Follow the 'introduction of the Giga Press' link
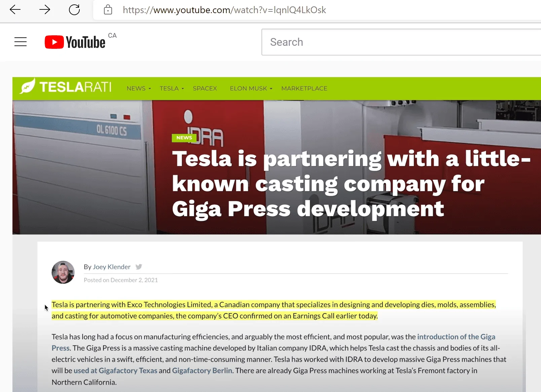 coord(456,337)
